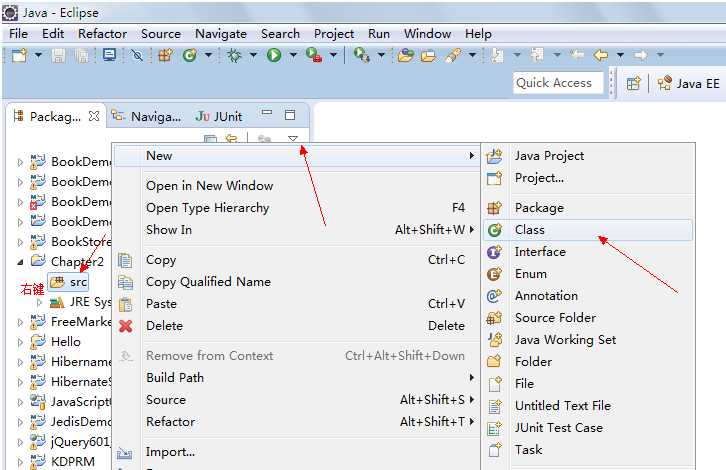Image resolution: width=726 pixels, height=470 pixels.
Task: Select Class in the New submenu
Action: (588, 230)
